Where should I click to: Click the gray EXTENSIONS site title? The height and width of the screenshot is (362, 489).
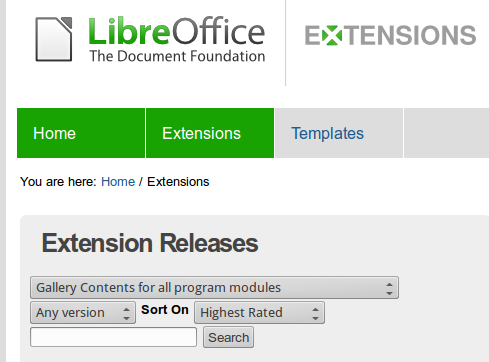(390, 35)
